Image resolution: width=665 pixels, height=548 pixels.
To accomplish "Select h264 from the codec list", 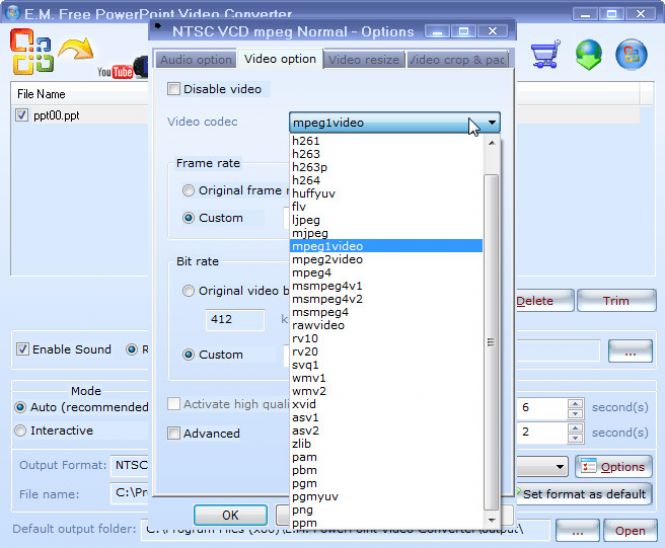I will [306, 180].
